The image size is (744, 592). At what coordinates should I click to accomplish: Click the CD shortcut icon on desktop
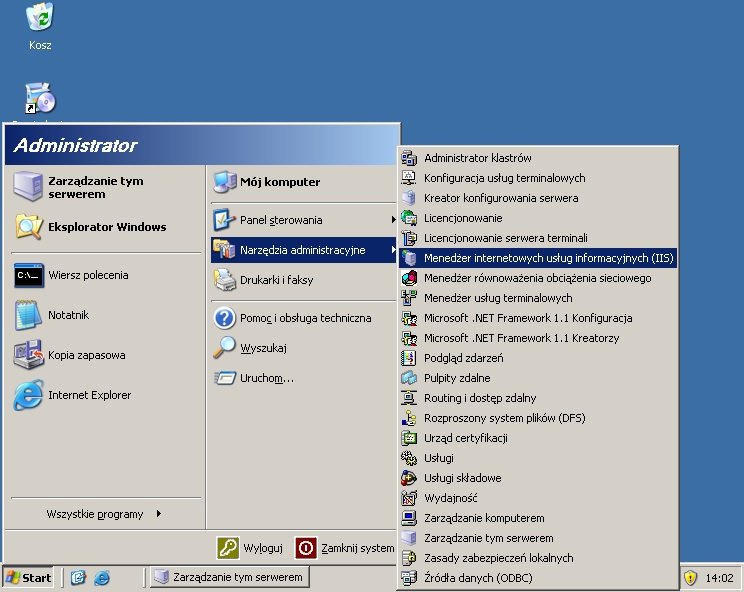(x=40, y=98)
